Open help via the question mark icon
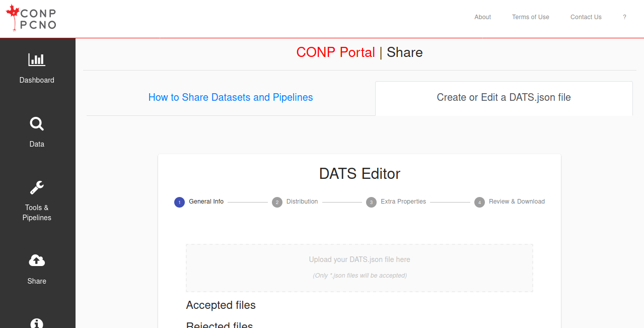 [624, 17]
